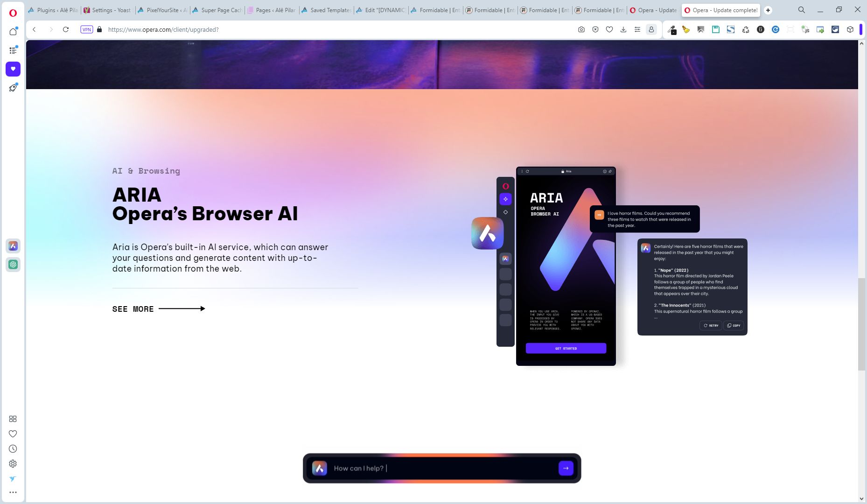Open the Opera main menu logo
The height and width of the screenshot is (504, 867).
13,13
